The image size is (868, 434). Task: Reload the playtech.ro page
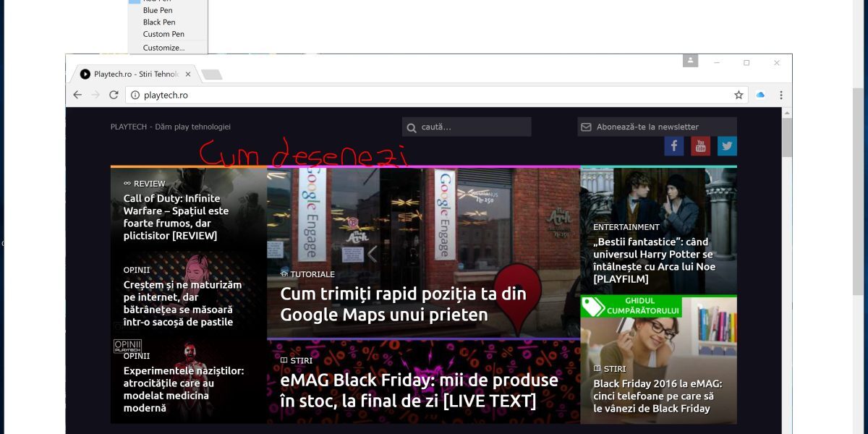pos(114,95)
